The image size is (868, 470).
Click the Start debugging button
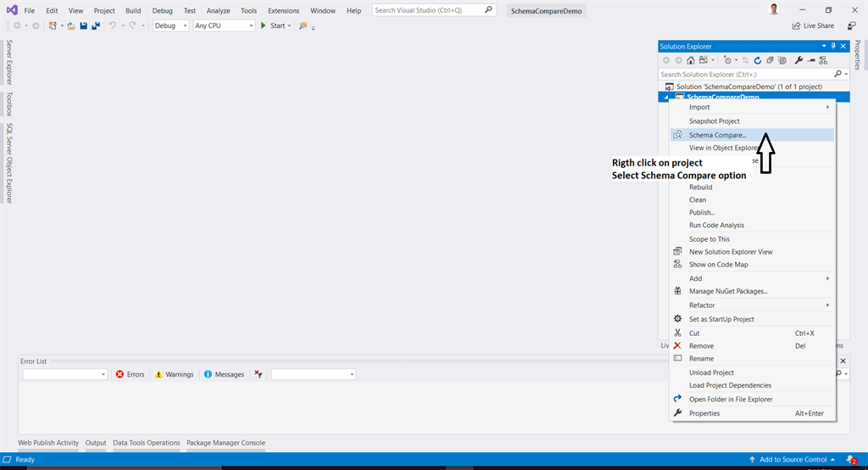click(275, 25)
